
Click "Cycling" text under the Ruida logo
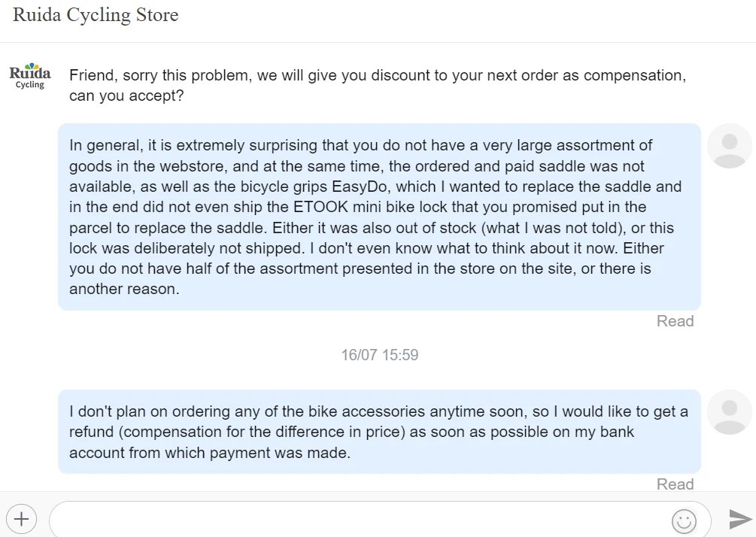point(30,85)
